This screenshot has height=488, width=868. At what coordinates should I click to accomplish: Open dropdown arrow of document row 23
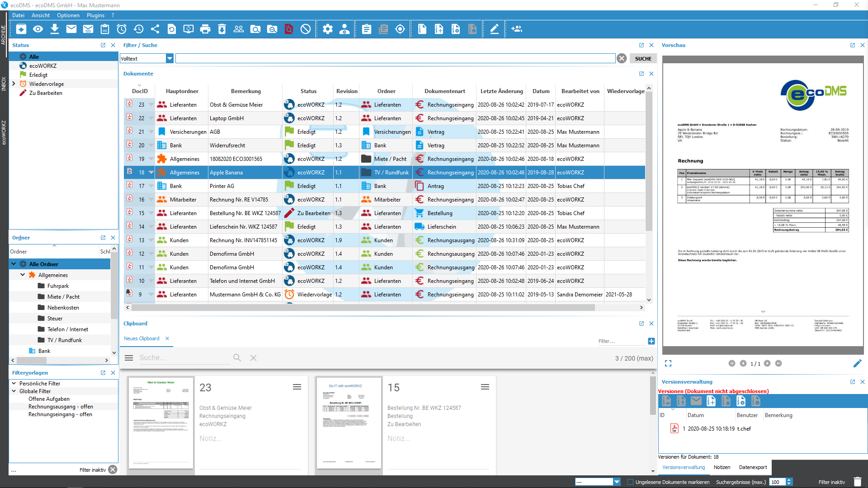click(x=151, y=104)
